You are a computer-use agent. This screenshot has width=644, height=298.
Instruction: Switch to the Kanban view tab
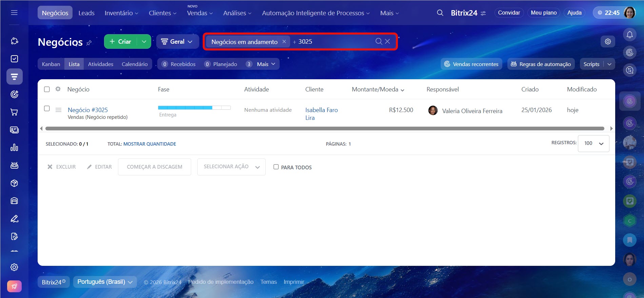51,64
